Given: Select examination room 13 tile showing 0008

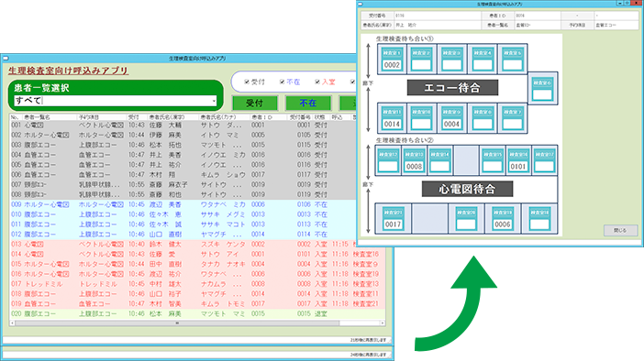Looking at the screenshot, I should [x=414, y=160].
